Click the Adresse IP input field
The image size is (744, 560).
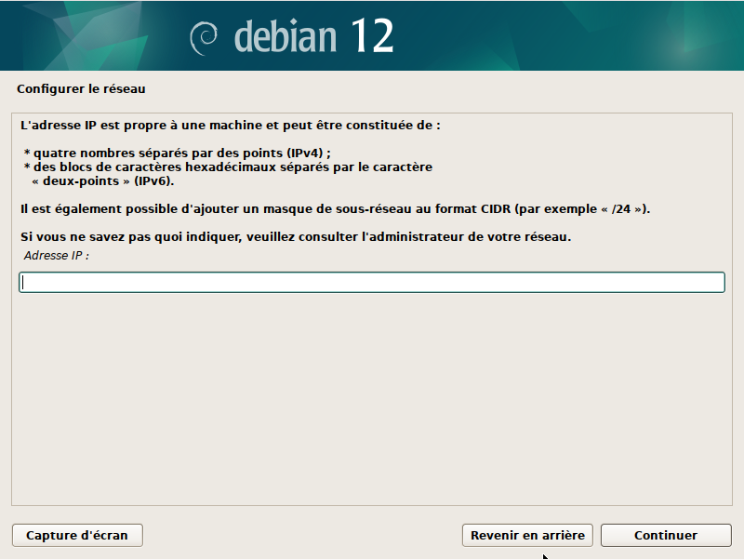371,283
